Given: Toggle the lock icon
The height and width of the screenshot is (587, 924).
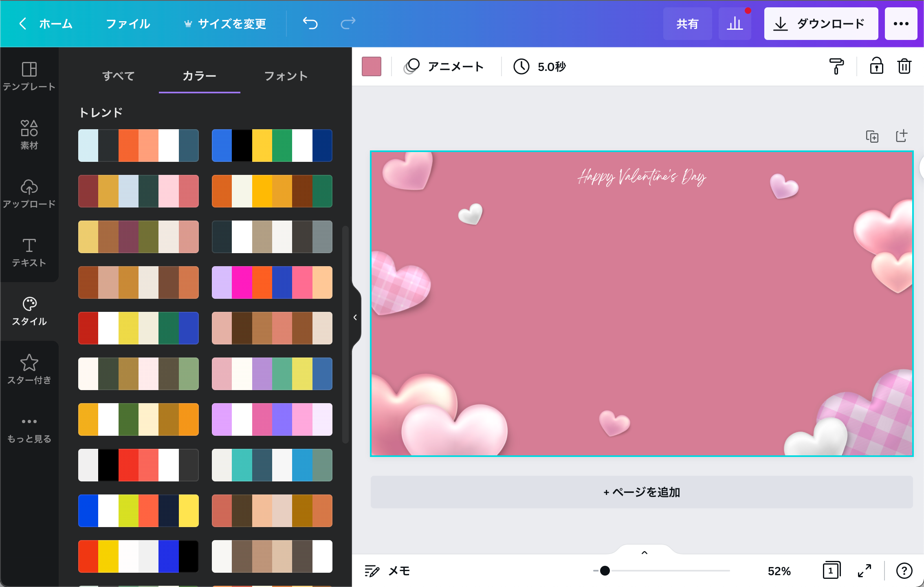Looking at the screenshot, I should [x=876, y=66].
